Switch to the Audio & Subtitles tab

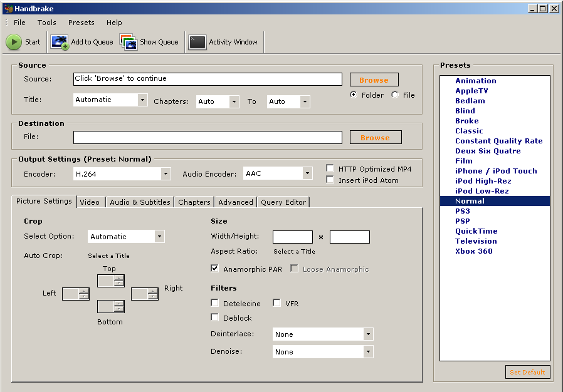pos(140,202)
